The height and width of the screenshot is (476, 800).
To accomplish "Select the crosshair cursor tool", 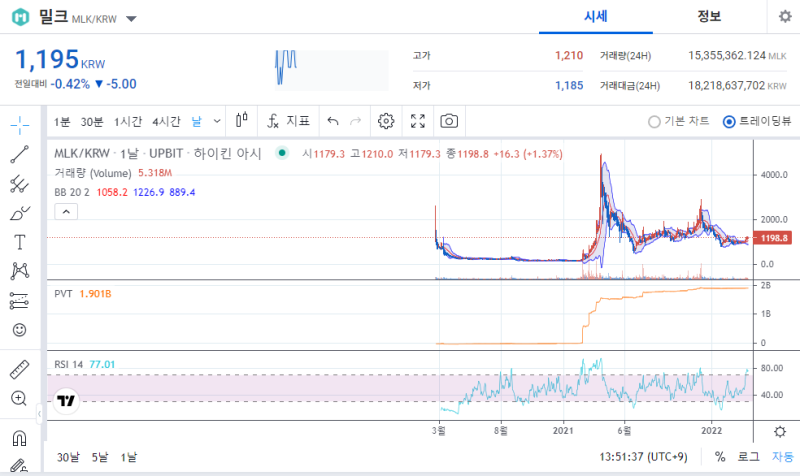I will point(19,125).
